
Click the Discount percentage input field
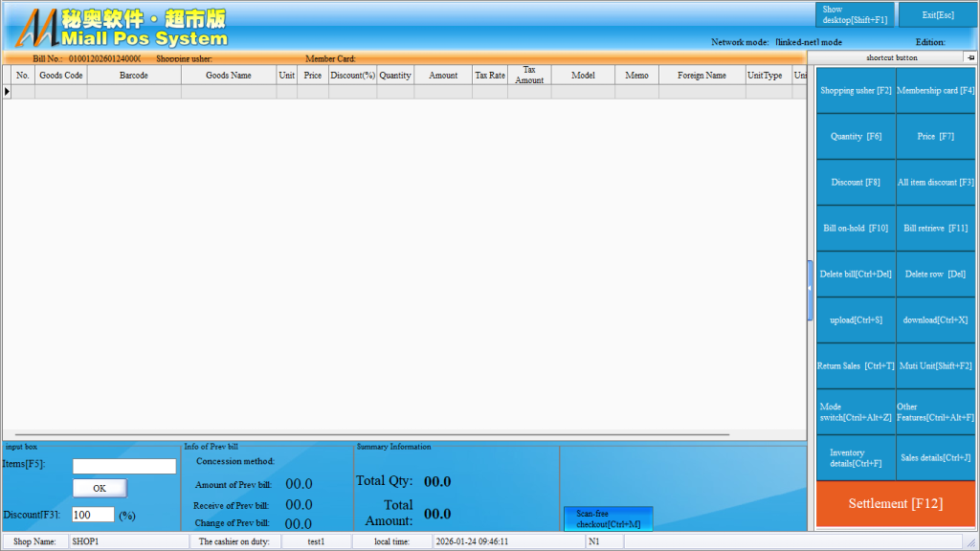point(93,515)
